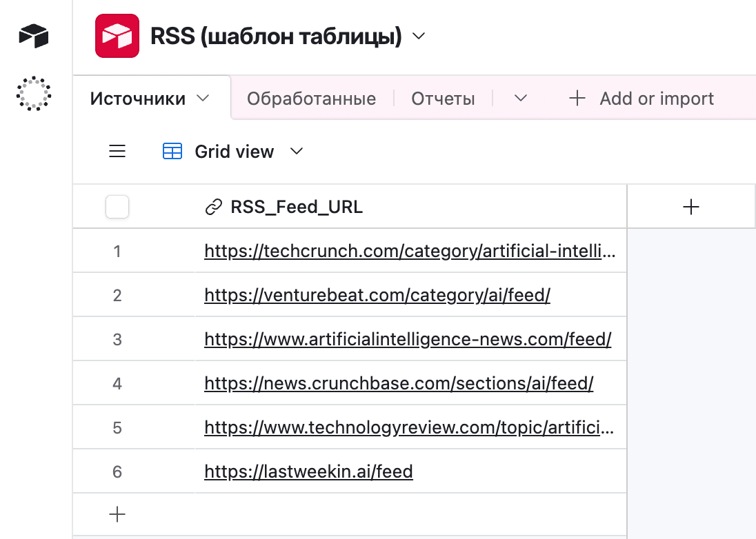The image size is (756, 539).
Task: Open the Отчеты tab
Action: click(443, 98)
